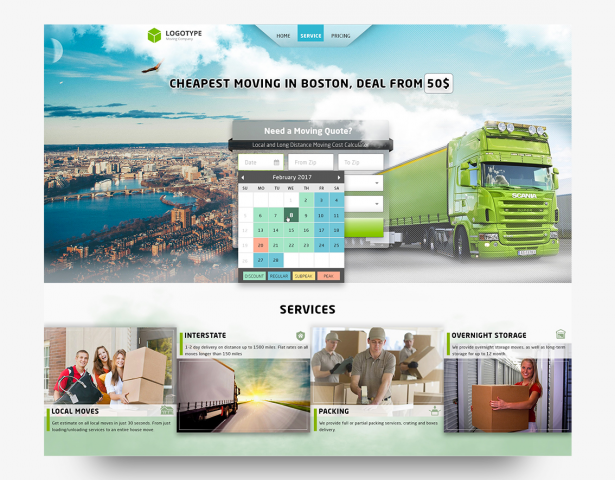Select February 16 in calendar
The image size is (615, 480).
[x=306, y=230]
